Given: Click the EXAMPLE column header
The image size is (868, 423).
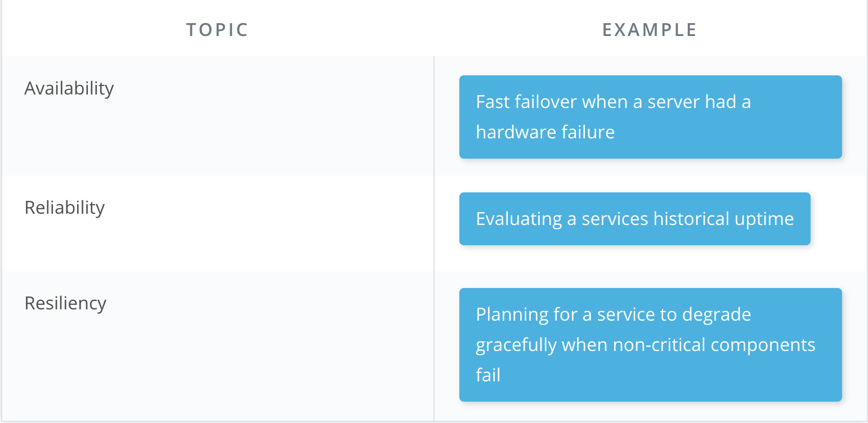Looking at the screenshot, I should tap(650, 30).
